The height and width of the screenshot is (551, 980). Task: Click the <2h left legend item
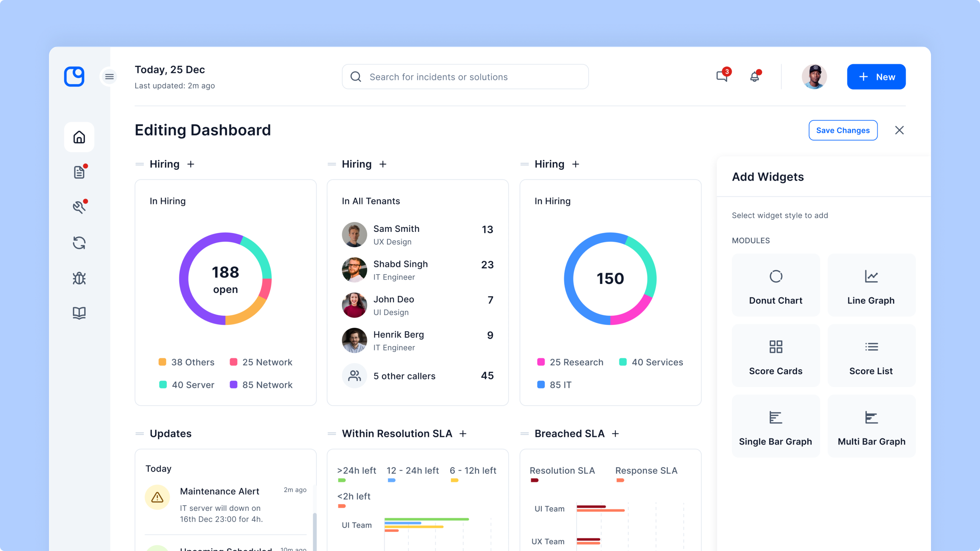tap(354, 500)
